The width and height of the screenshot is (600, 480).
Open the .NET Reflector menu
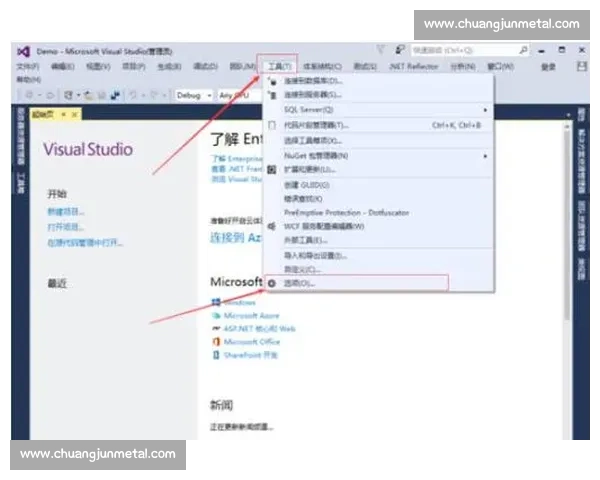coord(413,67)
